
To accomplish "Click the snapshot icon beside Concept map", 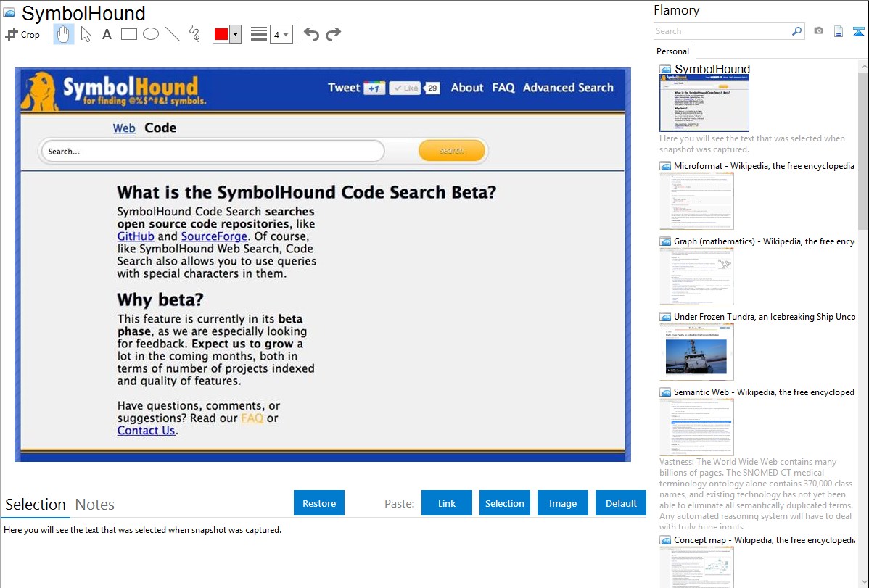I will point(666,540).
